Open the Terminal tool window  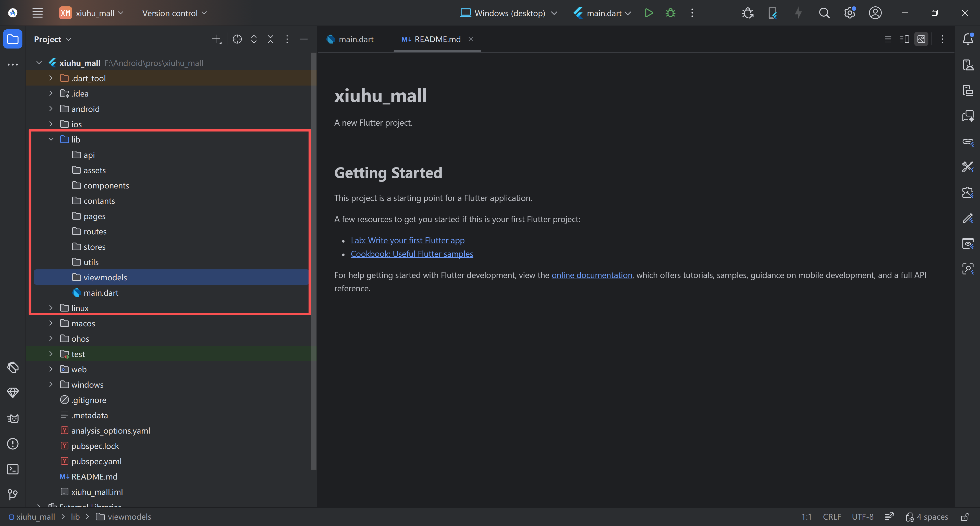(13, 469)
